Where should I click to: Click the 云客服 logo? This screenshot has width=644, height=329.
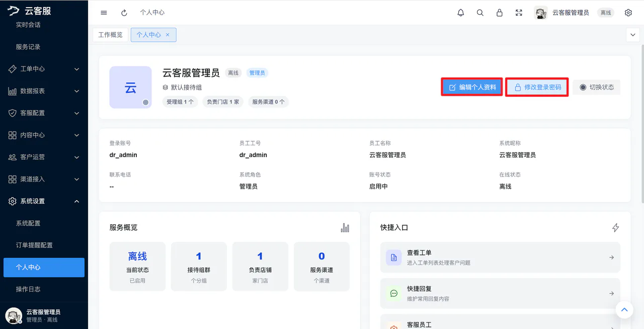tap(29, 11)
